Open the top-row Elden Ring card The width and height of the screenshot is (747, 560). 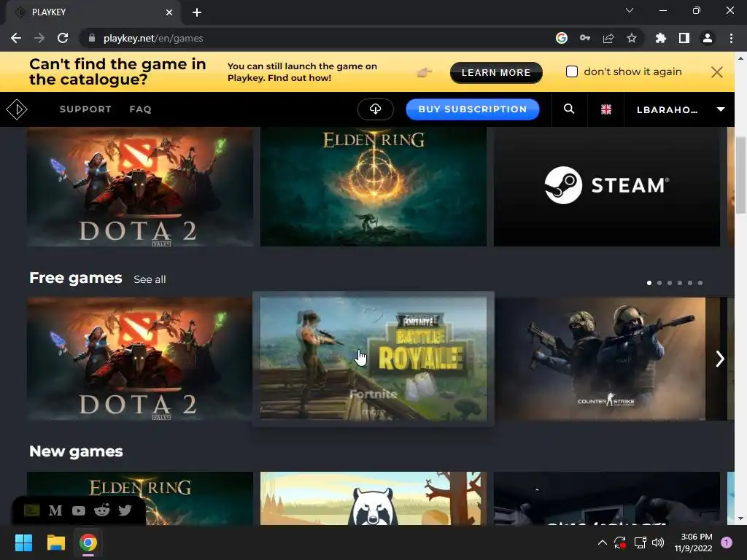click(373, 187)
